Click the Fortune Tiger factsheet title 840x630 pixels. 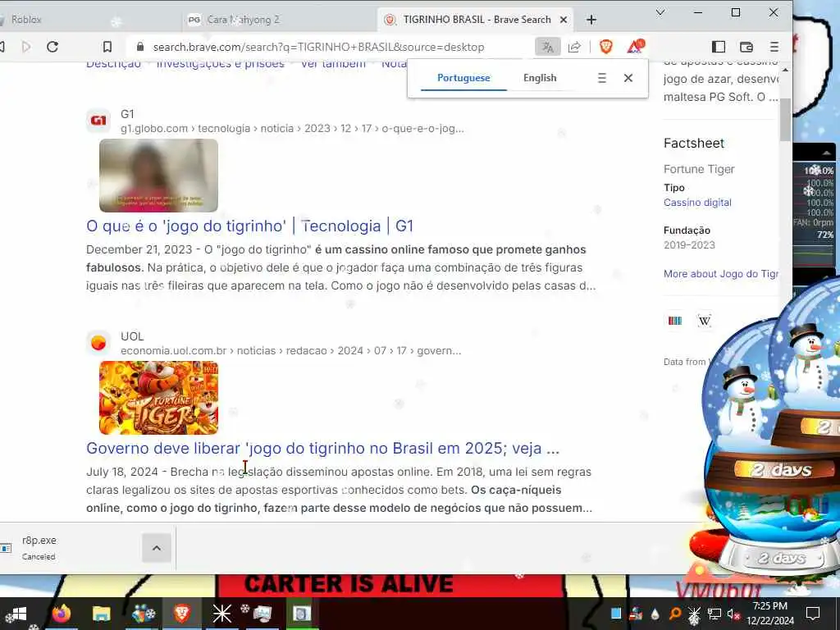699,169
